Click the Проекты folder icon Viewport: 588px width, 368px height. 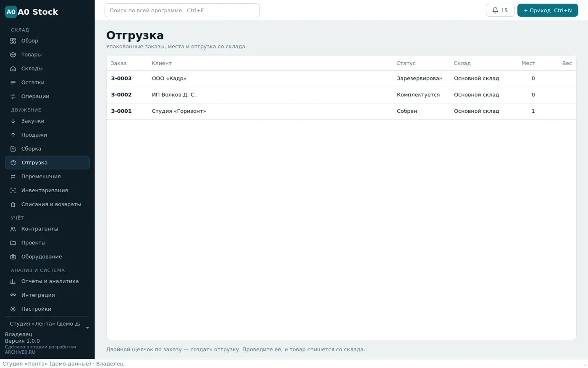13,243
